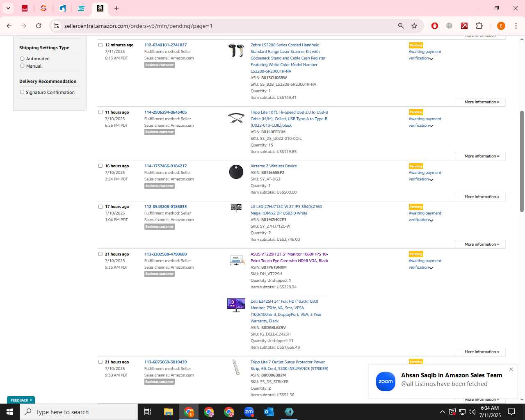
Task: Click the Zebra barcode scanner thumbnail
Action: (236, 50)
